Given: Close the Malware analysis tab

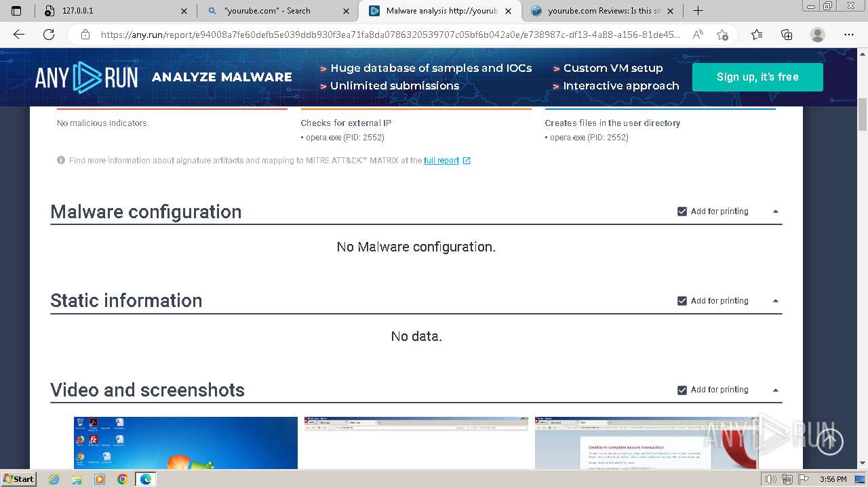Looking at the screenshot, I should (509, 11).
